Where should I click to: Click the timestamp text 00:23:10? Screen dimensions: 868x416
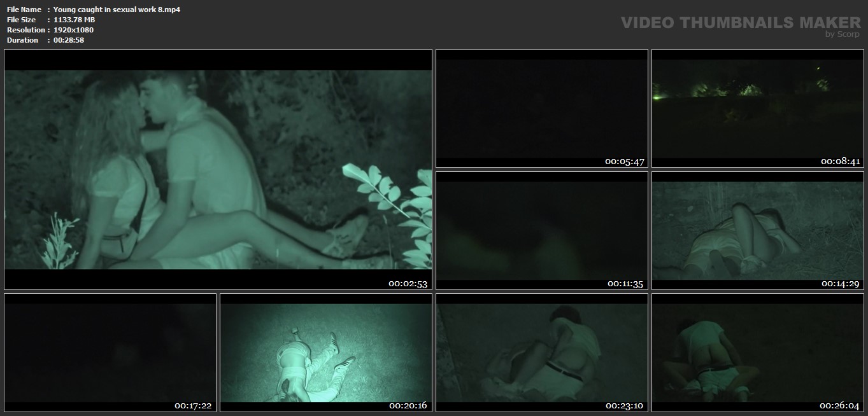click(x=624, y=406)
